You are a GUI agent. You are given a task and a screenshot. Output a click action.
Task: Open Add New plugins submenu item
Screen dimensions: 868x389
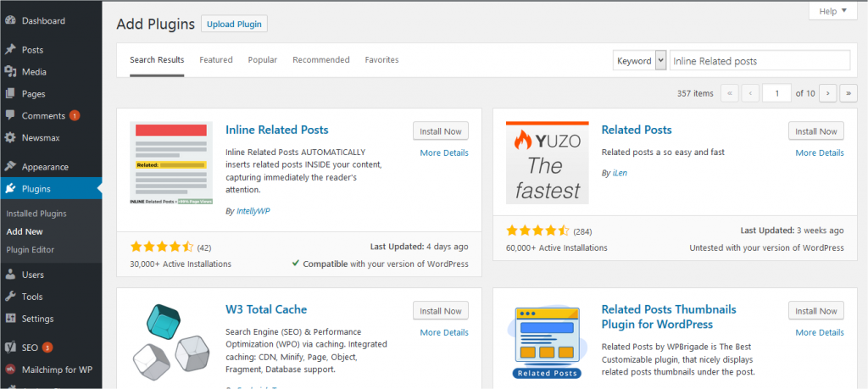[x=25, y=232]
